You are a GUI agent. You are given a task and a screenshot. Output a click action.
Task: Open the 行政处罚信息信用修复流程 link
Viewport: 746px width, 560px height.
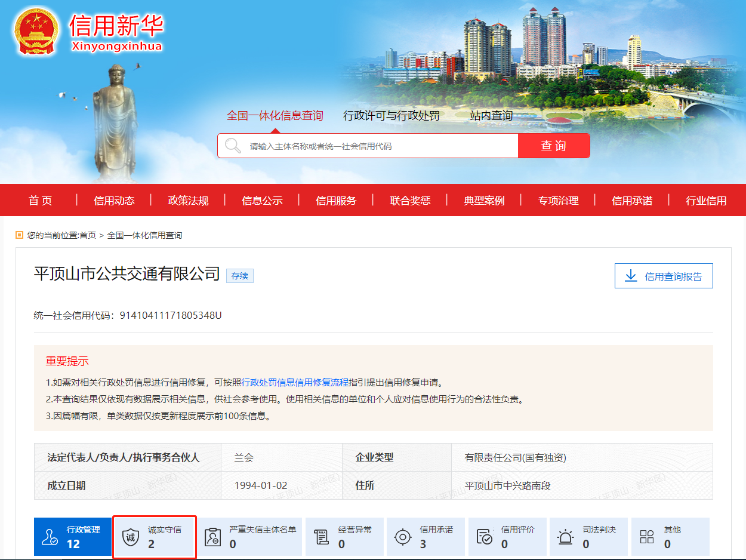point(295,382)
